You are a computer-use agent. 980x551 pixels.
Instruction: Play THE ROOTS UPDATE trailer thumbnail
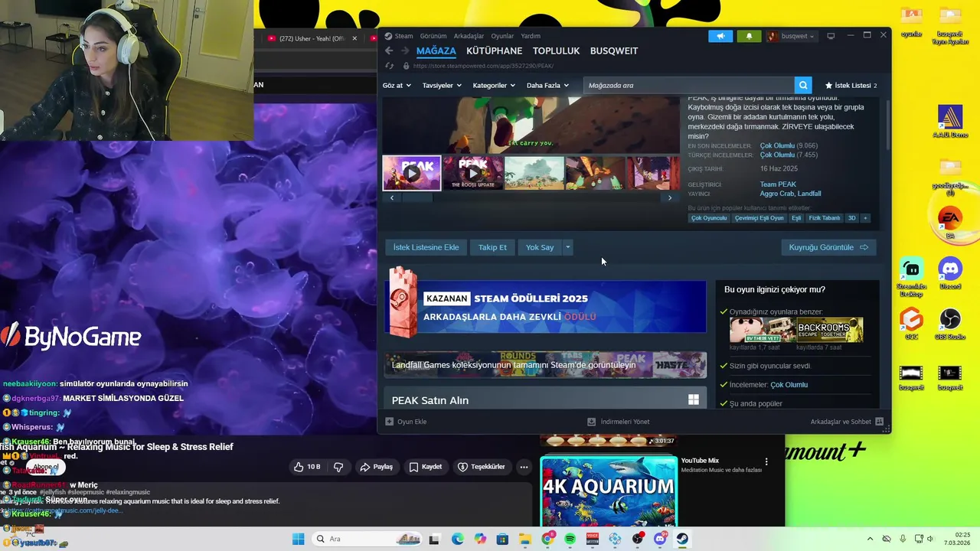[x=473, y=173]
